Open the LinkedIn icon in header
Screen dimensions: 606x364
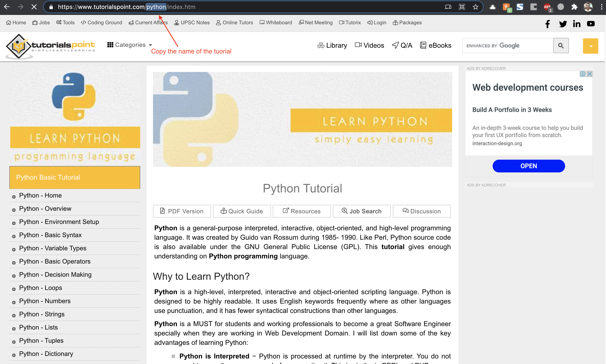[x=577, y=24]
